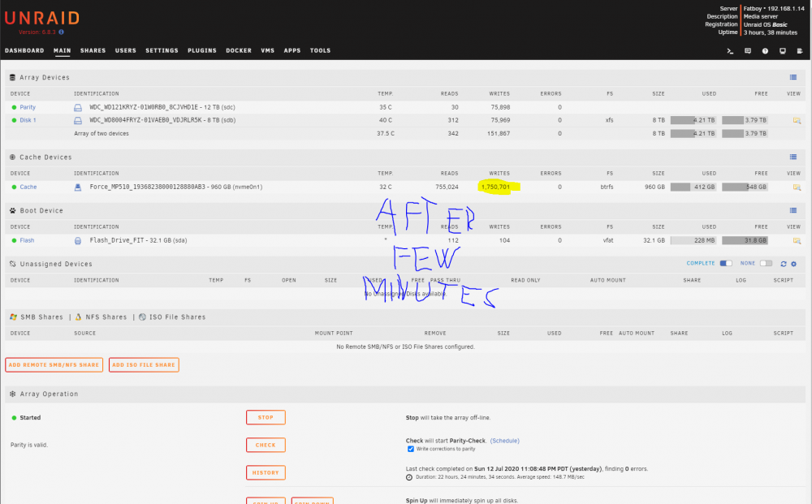
Task: Click the UNRAID logo
Action: 42,18
